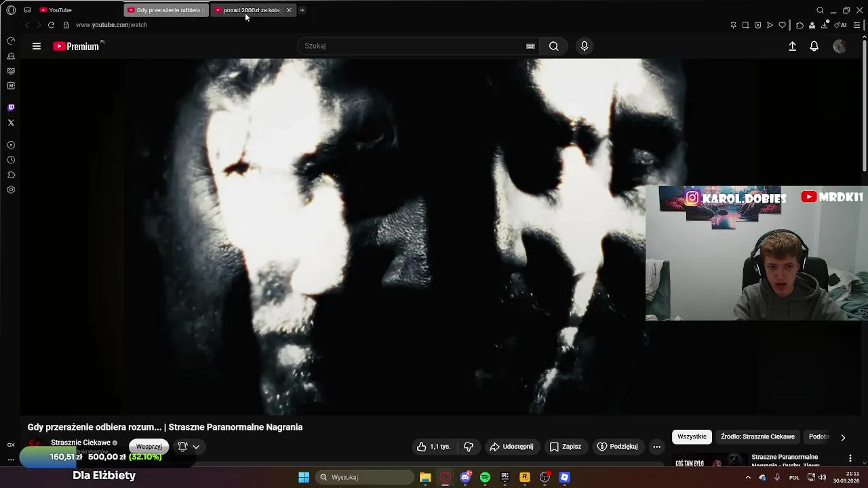Open options for the recommended video (three dots)
Viewport: 868px width, 488px height.
click(x=850, y=459)
